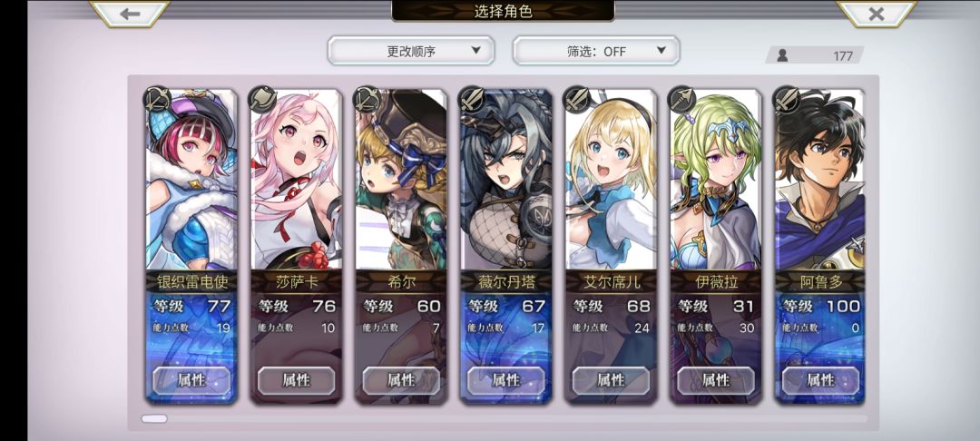Image resolution: width=980 pixels, height=441 pixels.
Task: Click the bow icon on 希尔 card
Action: pyautogui.click(x=367, y=99)
